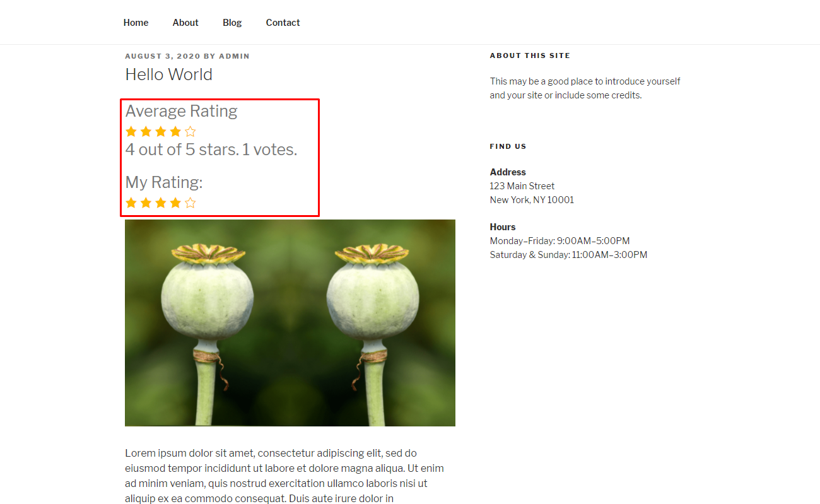
Task: Click the August 3, 2020 post date link
Action: pos(163,56)
